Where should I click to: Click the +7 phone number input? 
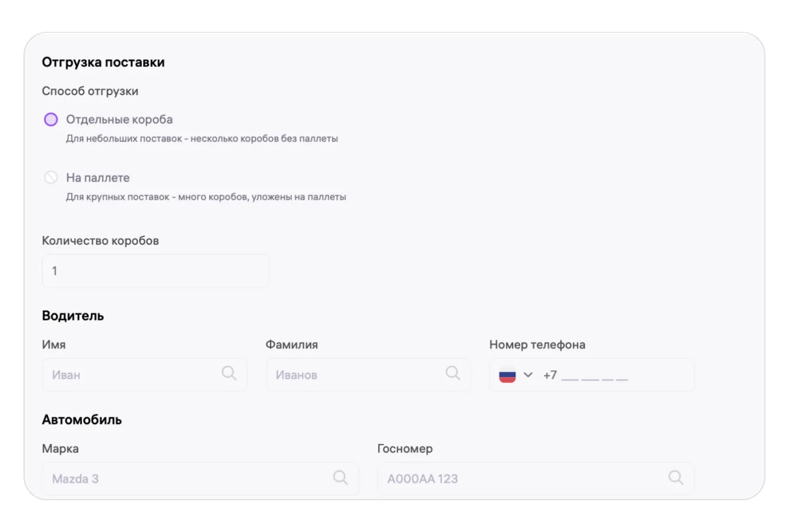pyautogui.click(x=611, y=375)
